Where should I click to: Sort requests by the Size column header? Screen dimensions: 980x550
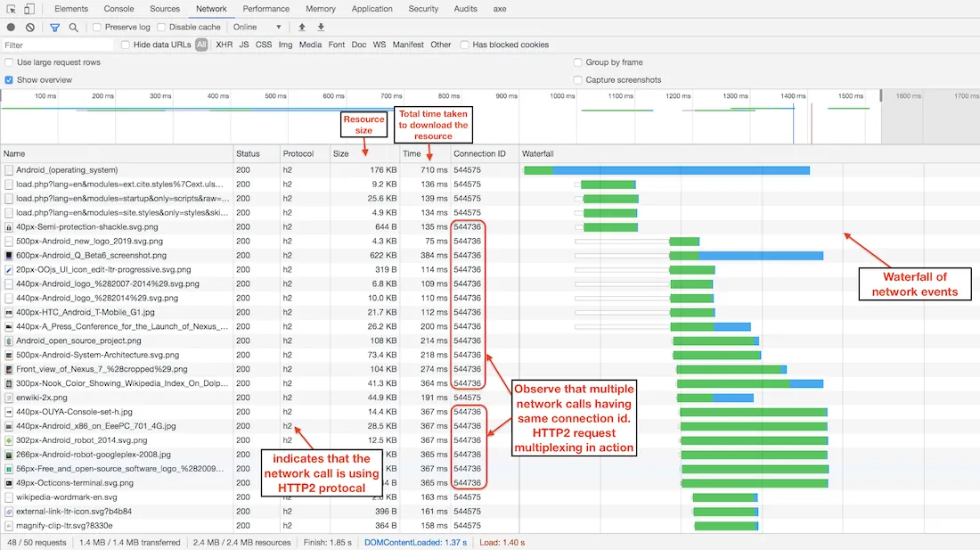341,154
